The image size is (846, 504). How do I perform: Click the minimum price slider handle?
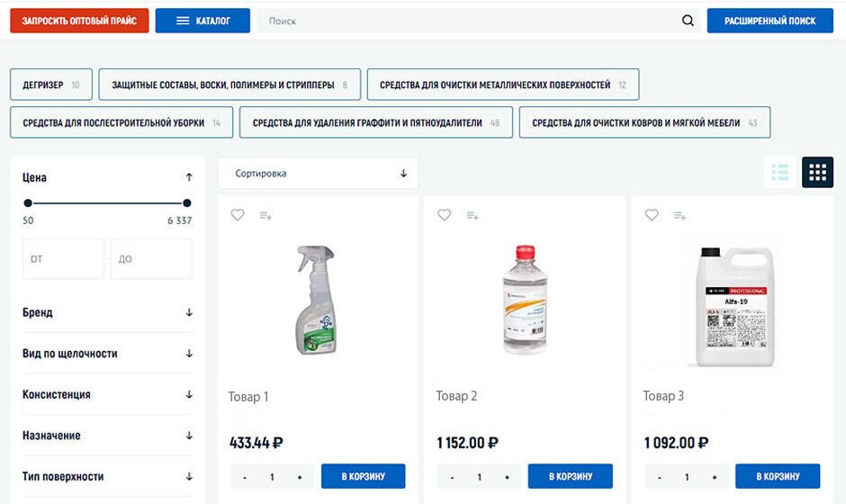coord(28,203)
